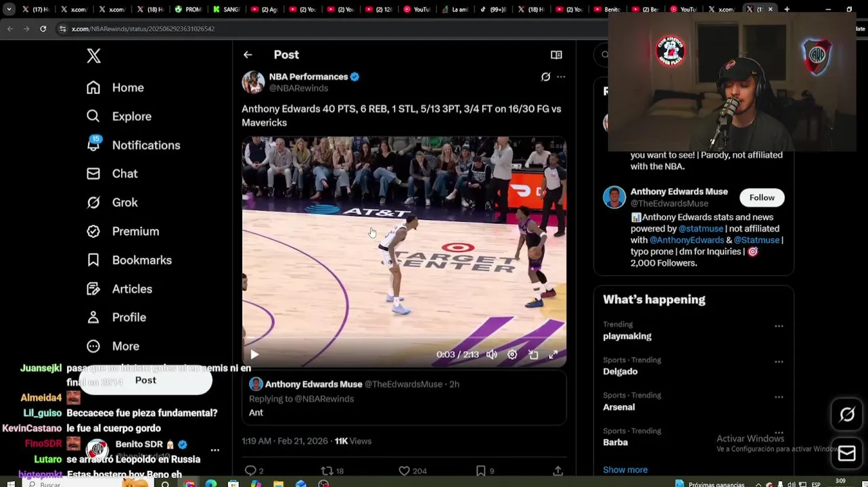868x487 pixels.
Task: Click the Grok slash-circle icon in the sidebar
Action: point(93,202)
